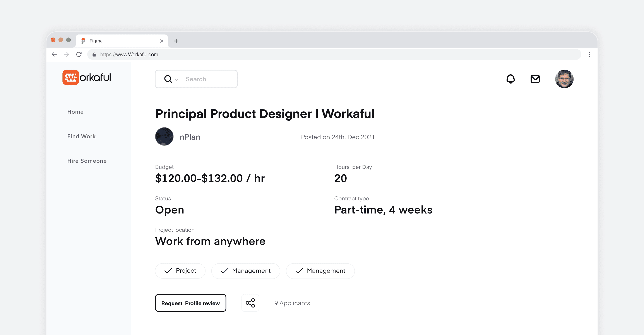Open browser three-dot menu

(589, 55)
